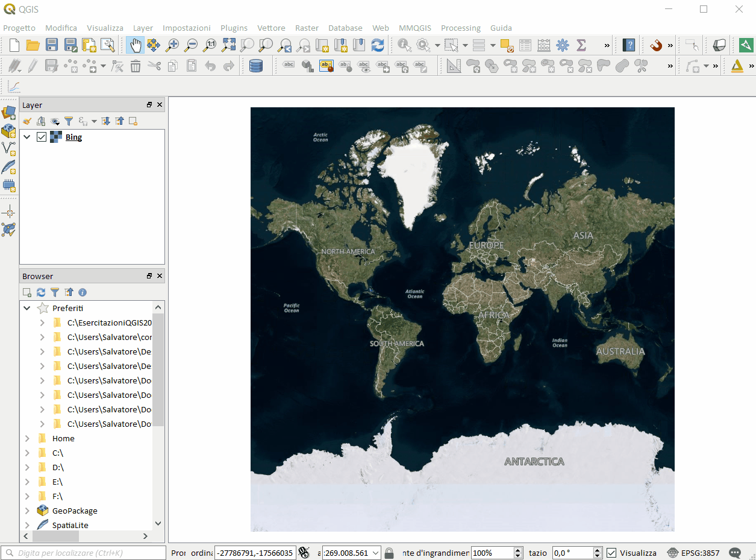This screenshot has width=756, height=560.
Task: Click the Save Project floppy icon
Action: [52, 45]
